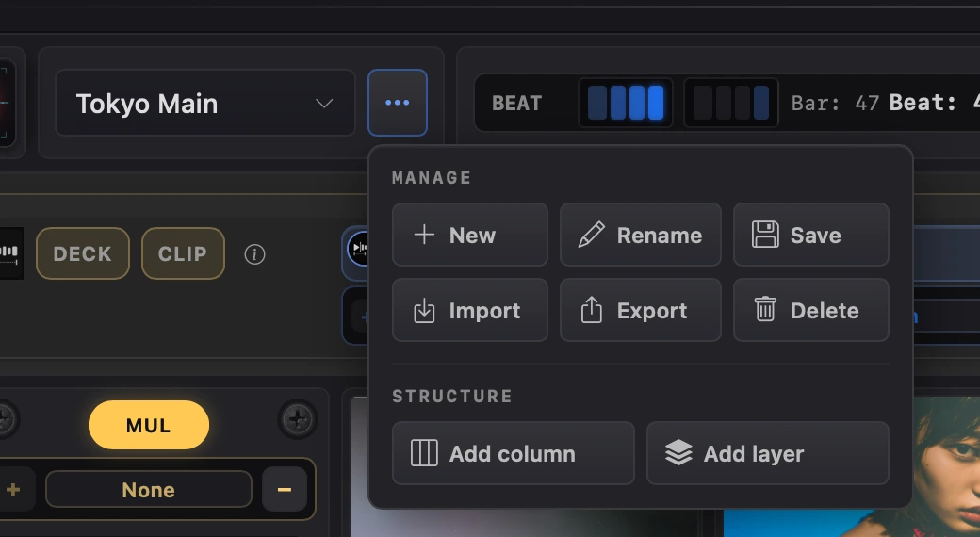Export the composition
Screen dimensions: 980x537
641,311
